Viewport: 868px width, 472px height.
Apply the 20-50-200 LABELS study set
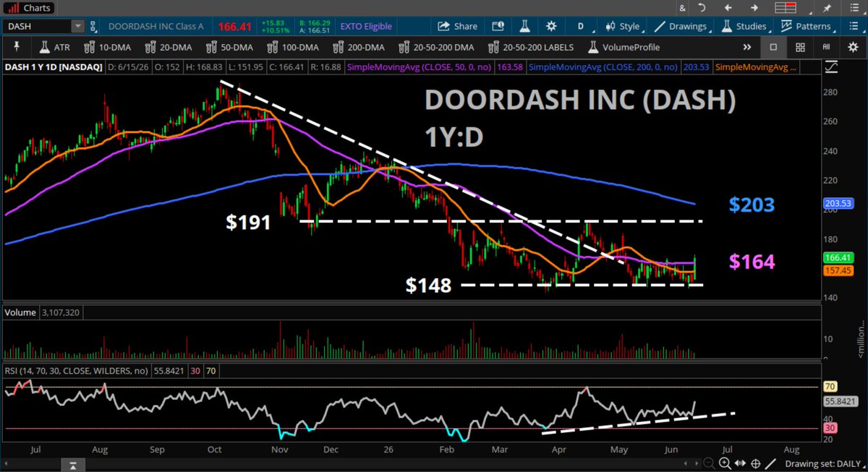(531, 47)
